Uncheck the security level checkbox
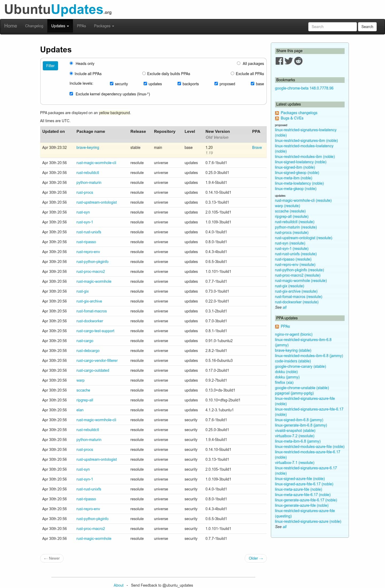The image size is (385, 588). coord(111,84)
